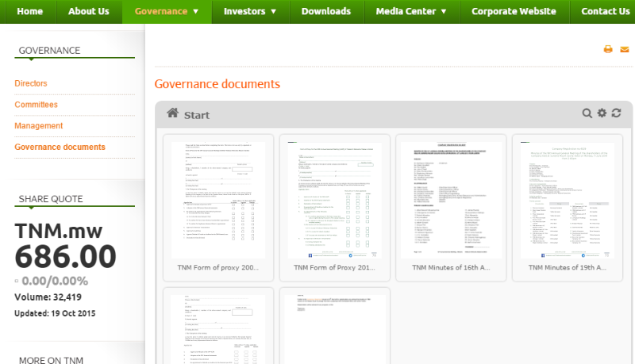
Task: Click the refresh arrows icon
Action: click(x=617, y=113)
